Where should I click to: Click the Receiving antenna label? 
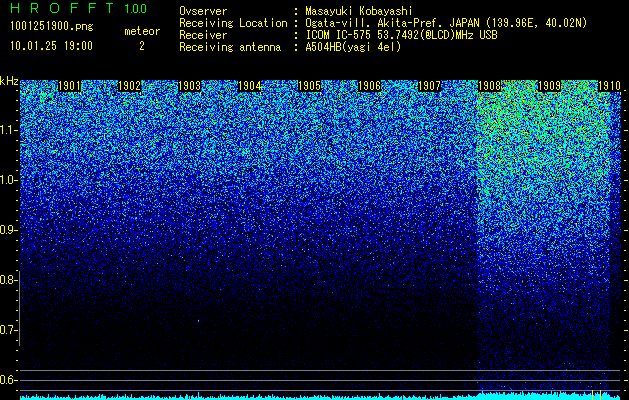click(x=230, y=47)
